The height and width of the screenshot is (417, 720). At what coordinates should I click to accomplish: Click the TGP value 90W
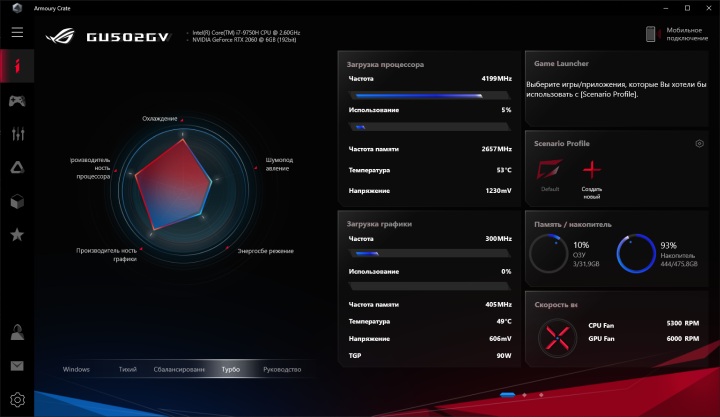504,355
